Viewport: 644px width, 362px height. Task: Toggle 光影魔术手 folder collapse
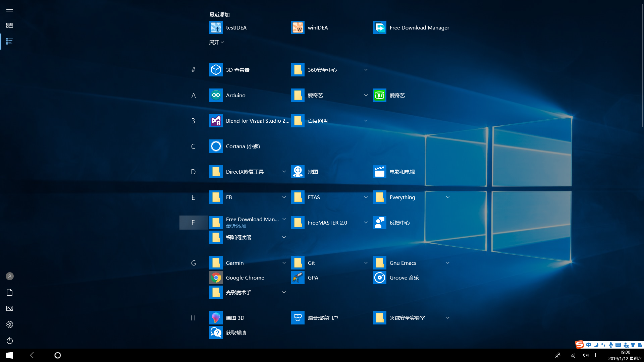[x=284, y=292]
